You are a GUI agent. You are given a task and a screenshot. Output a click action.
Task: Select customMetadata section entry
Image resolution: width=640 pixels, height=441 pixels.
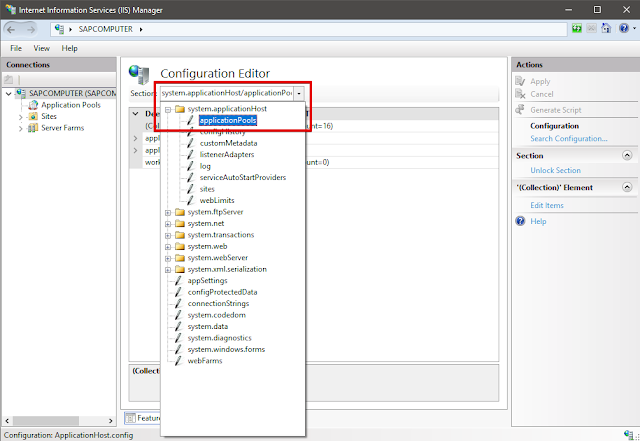[228, 143]
